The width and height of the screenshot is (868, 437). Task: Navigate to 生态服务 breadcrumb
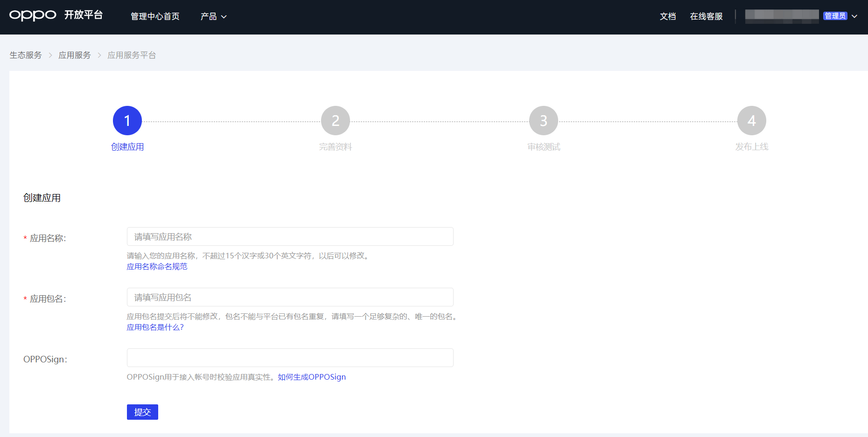tap(26, 55)
